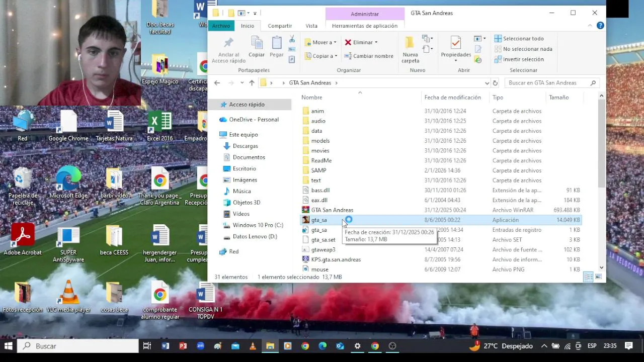Click the history icon in Abrir group

pyautogui.click(x=478, y=59)
